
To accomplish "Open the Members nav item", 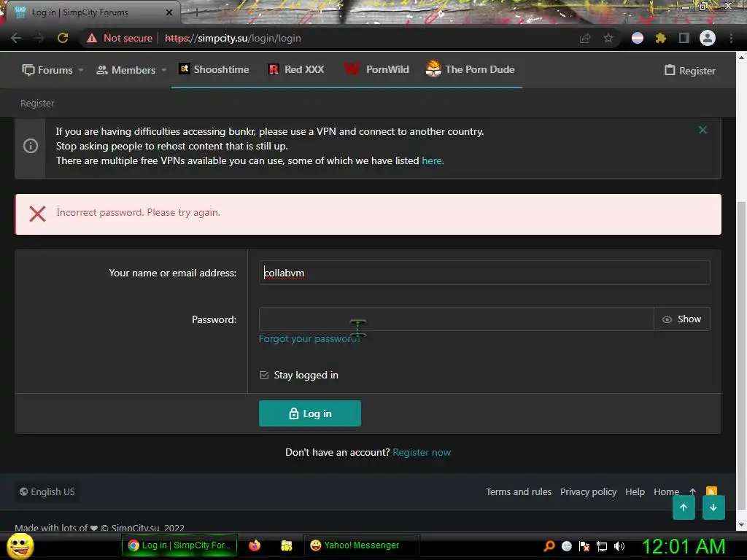I will 126,70.
